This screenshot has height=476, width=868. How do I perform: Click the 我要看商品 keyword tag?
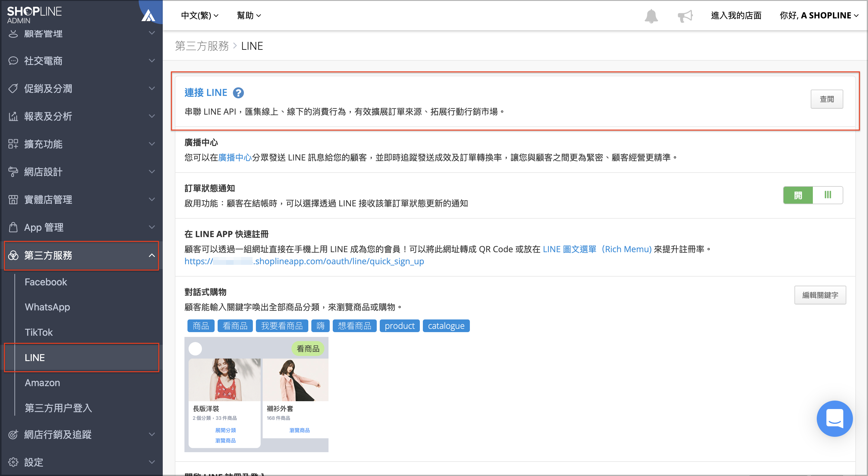[x=282, y=325]
